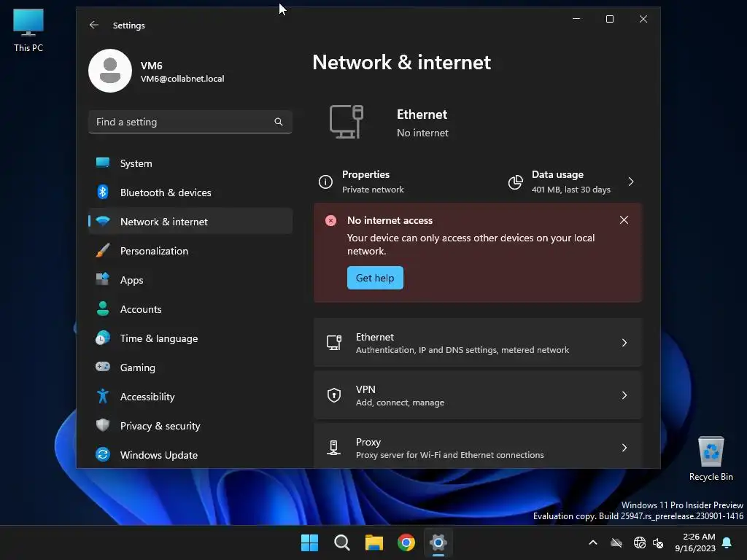This screenshot has height=560, width=747.
Task: Click VM6@collabnet.local account text
Action: point(182,79)
